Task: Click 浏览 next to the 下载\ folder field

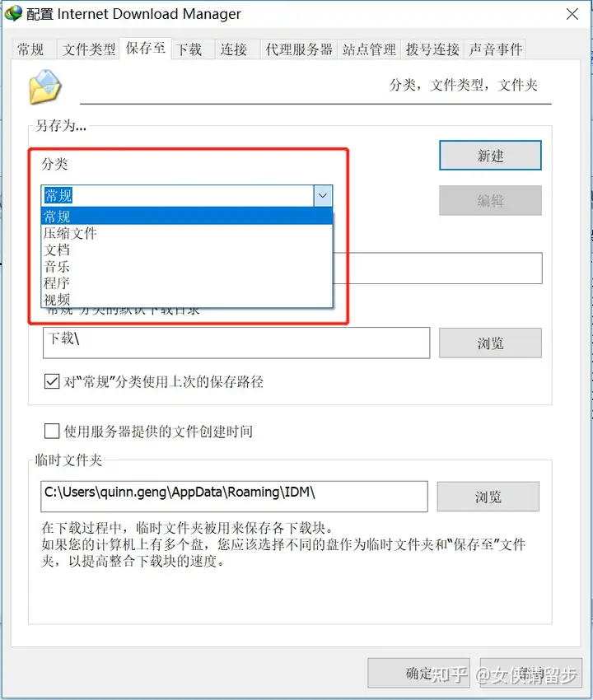Action: point(490,343)
